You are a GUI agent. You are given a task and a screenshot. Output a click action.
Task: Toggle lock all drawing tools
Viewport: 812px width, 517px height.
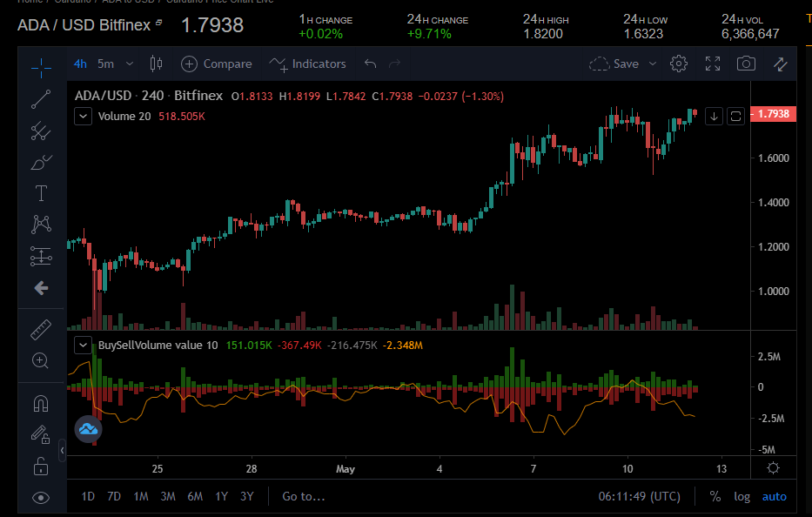click(41, 467)
